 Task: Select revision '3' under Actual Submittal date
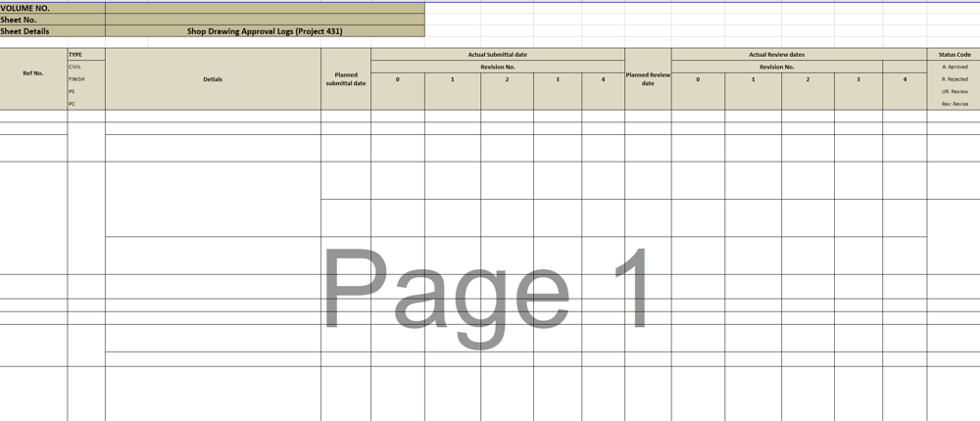click(x=558, y=92)
